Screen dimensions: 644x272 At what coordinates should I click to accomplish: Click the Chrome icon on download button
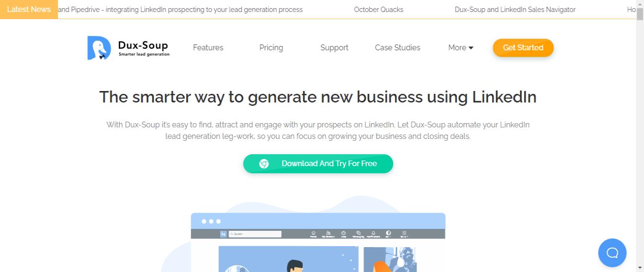tap(264, 164)
